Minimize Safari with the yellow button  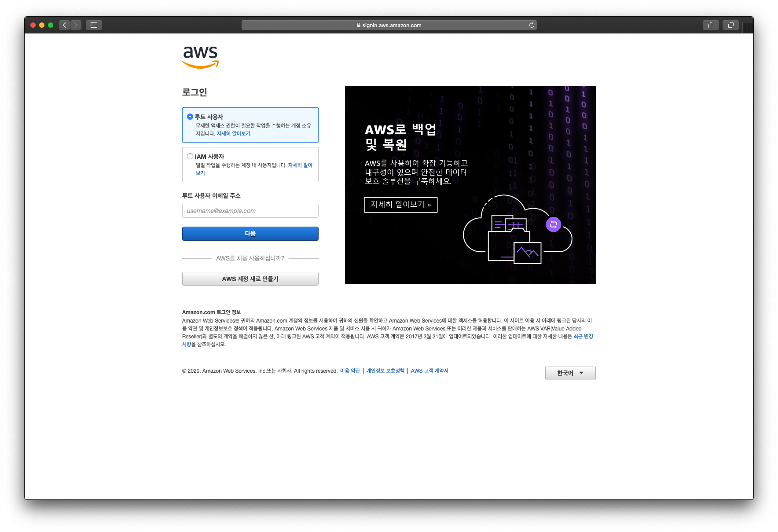tap(42, 25)
